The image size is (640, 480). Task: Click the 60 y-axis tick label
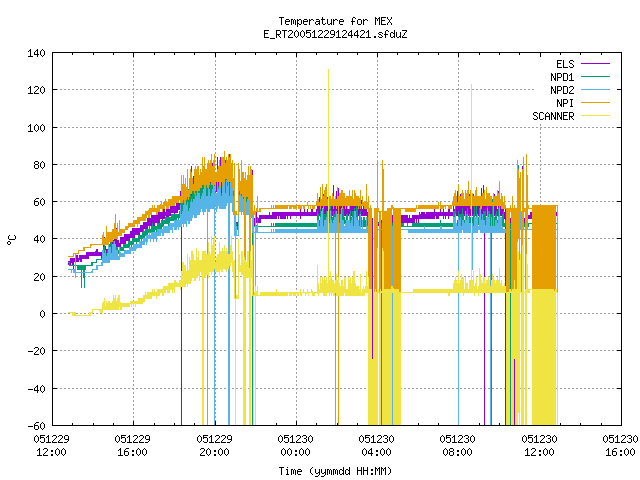40,202
